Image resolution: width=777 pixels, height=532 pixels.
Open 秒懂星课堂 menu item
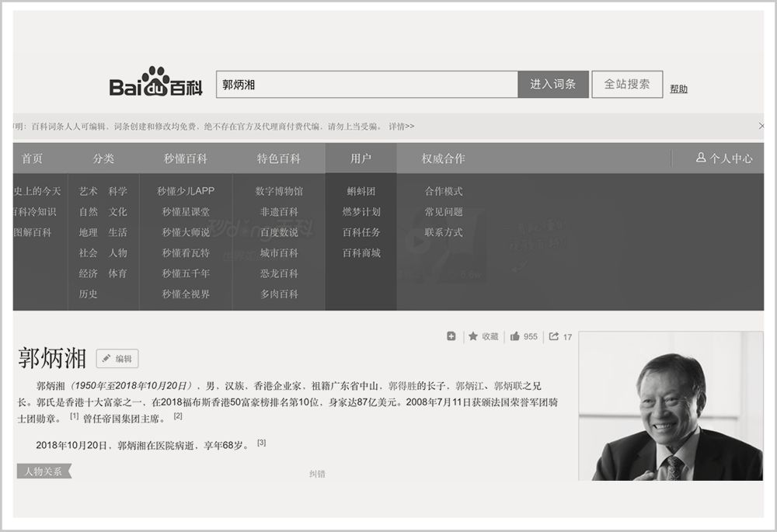tap(186, 211)
